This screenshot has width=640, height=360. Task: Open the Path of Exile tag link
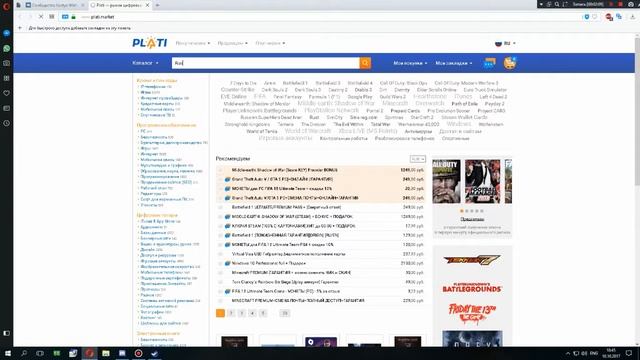464,104
